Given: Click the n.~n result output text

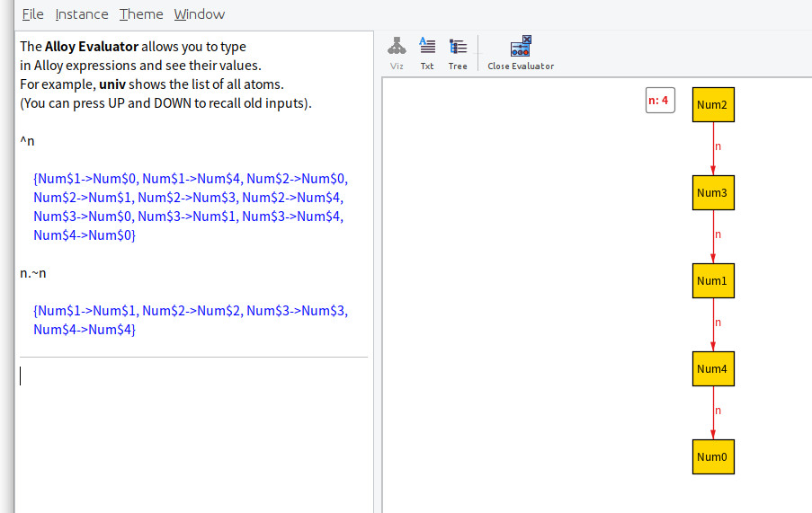Looking at the screenshot, I should point(190,320).
